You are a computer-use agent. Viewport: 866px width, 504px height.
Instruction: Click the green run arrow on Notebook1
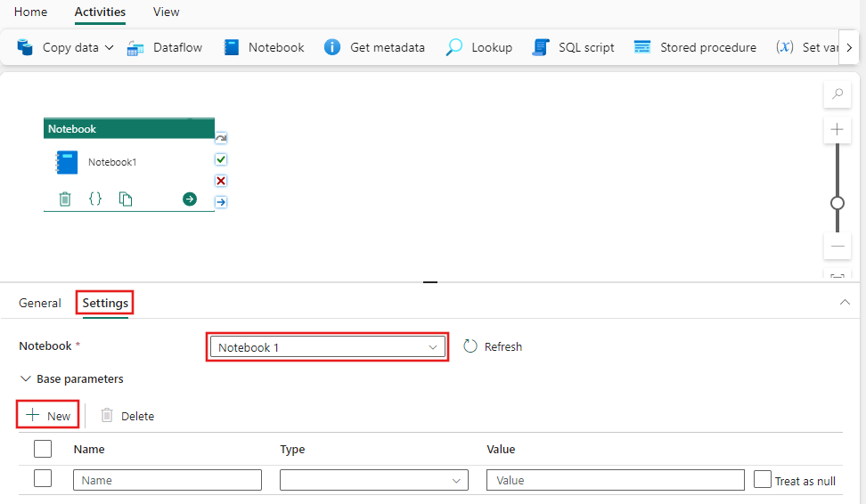click(x=190, y=199)
